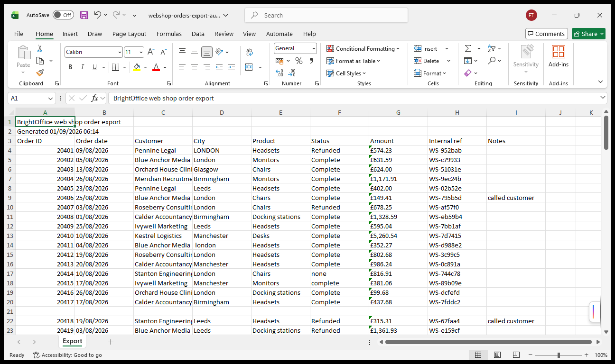This screenshot has height=364, width=615.
Task: Click the green Share button
Action: (x=588, y=34)
